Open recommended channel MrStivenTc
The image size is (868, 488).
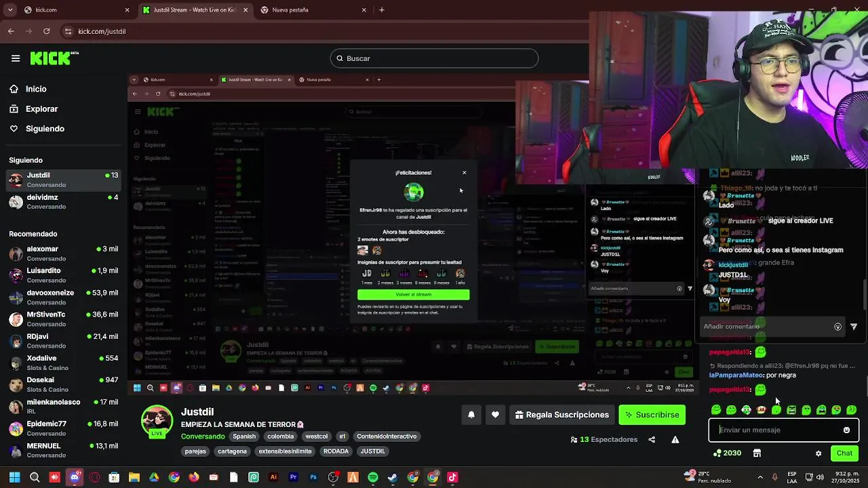pos(64,319)
